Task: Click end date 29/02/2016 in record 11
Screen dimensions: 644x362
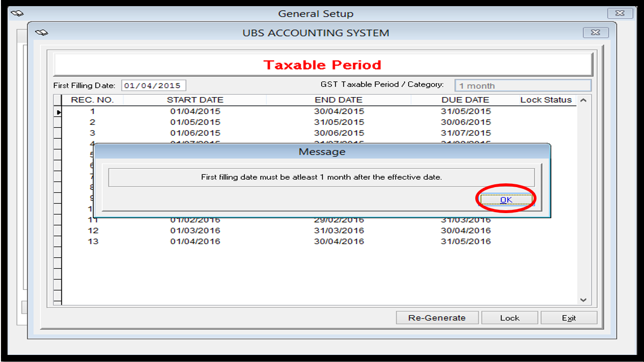Action: pyautogui.click(x=339, y=220)
